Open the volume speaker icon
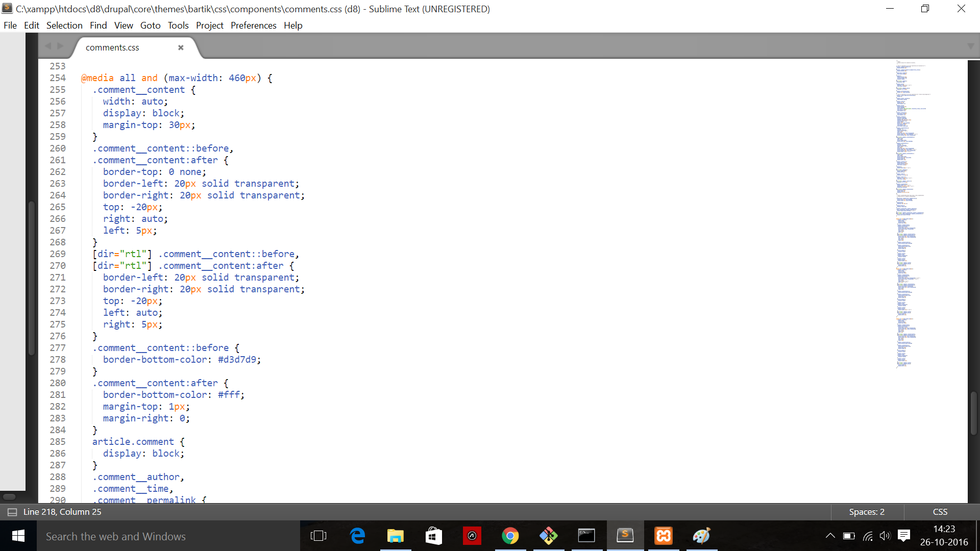Image resolution: width=980 pixels, height=551 pixels. coord(885,536)
